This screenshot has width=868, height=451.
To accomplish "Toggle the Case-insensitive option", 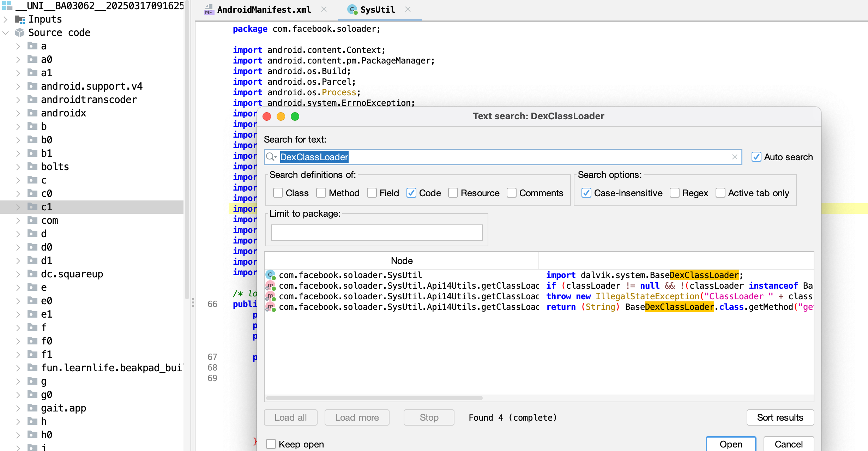I will 586,193.
